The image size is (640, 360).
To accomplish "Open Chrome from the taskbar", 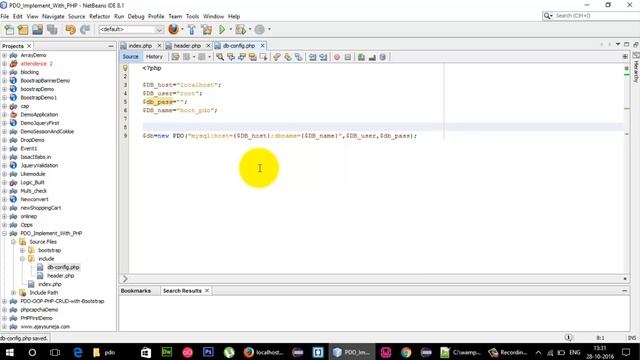I will (406, 352).
